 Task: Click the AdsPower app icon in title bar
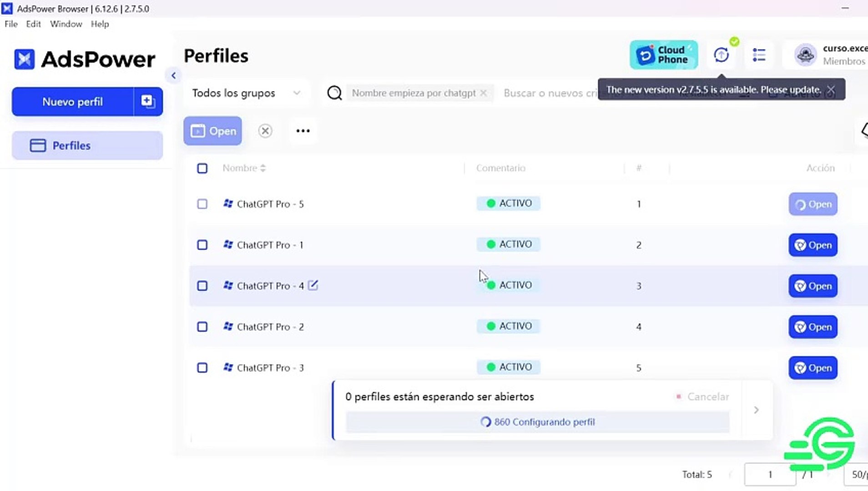pos(7,9)
